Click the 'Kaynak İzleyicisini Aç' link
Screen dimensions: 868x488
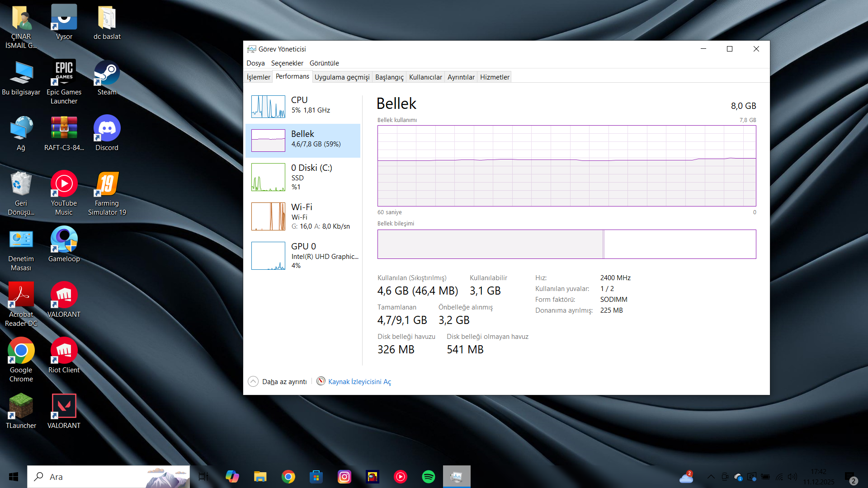359,382
